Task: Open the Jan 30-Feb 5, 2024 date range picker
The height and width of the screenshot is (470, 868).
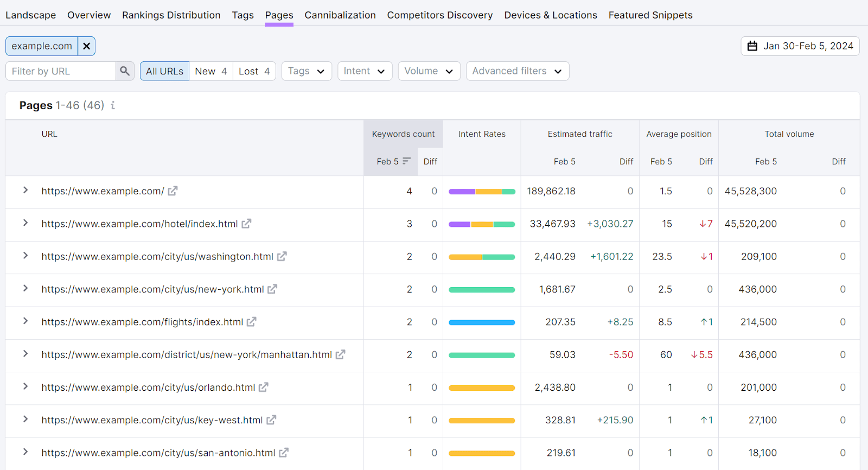Action: tap(800, 46)
